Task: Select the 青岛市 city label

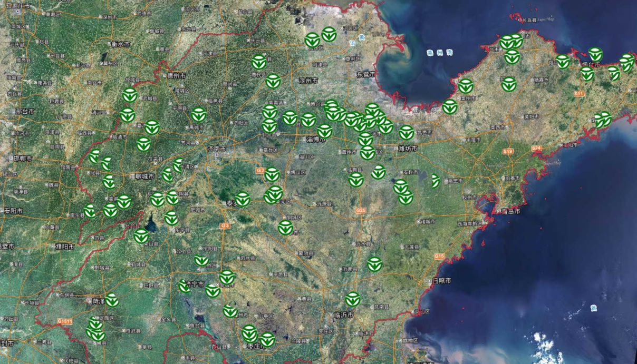Action: coord(511,211)
